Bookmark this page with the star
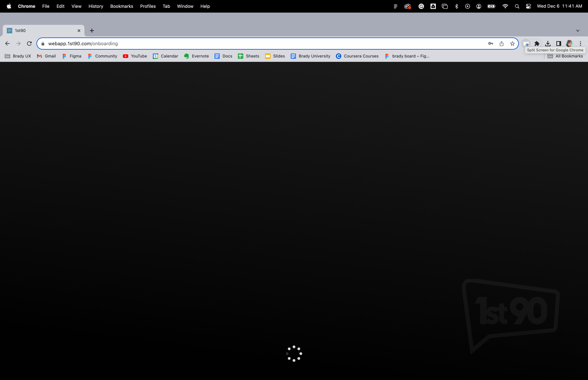Image resolution: width=588 pixels, height=380 pixels. coord(512,44)
